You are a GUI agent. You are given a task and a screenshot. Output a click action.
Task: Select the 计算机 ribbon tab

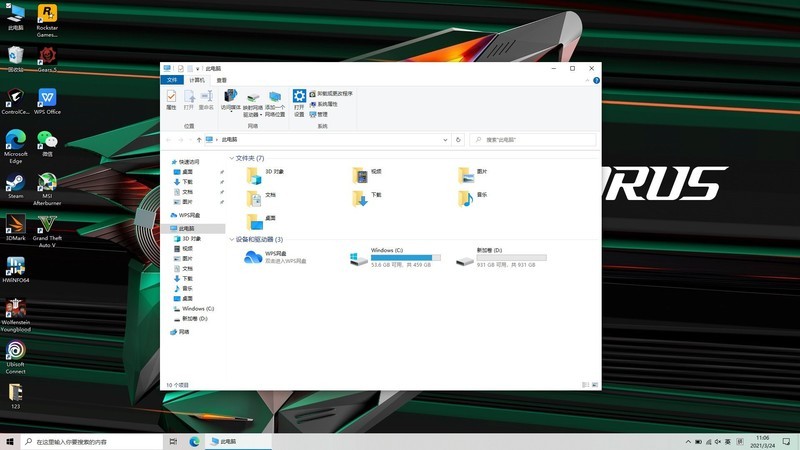pyautogui.click(x=196, y=80)
